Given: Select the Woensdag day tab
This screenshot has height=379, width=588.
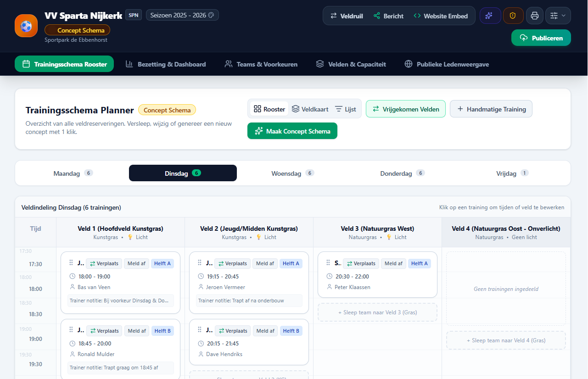Looking at the screenshot, I should (x=292, y=173).
